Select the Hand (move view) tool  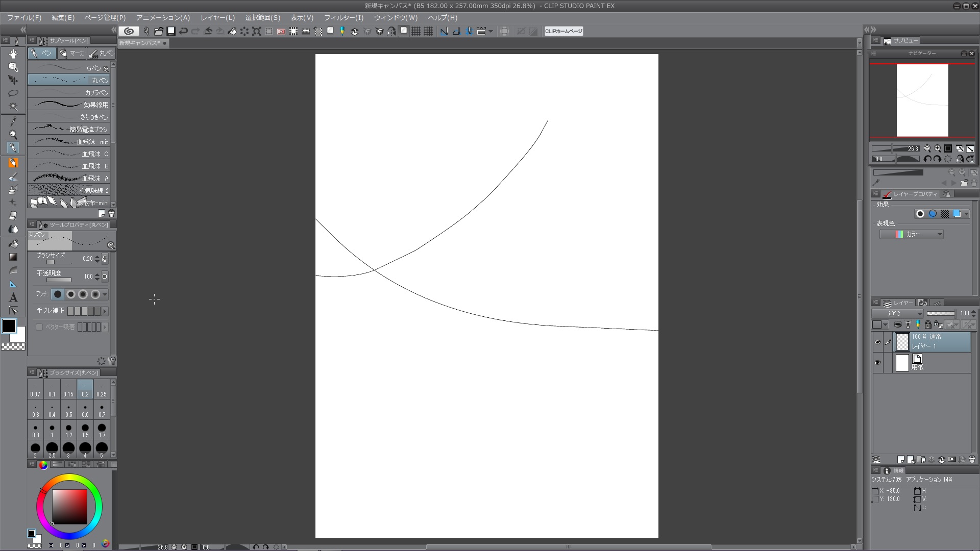tap(13, 54)
